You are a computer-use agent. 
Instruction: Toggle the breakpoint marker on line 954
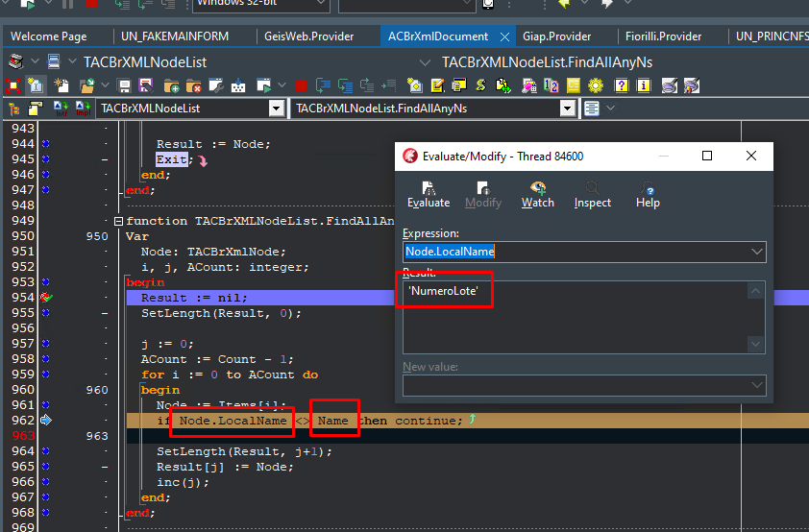tap(46, 298)
